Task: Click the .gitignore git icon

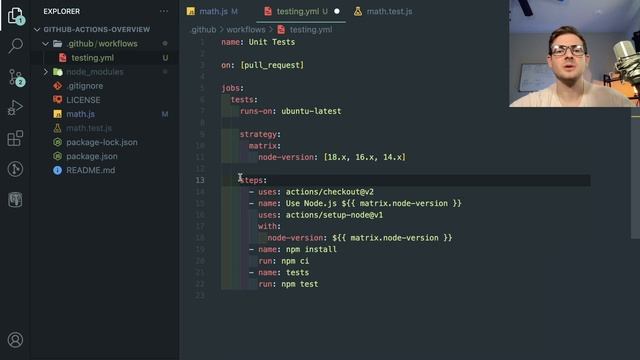Action: [58, 86]
